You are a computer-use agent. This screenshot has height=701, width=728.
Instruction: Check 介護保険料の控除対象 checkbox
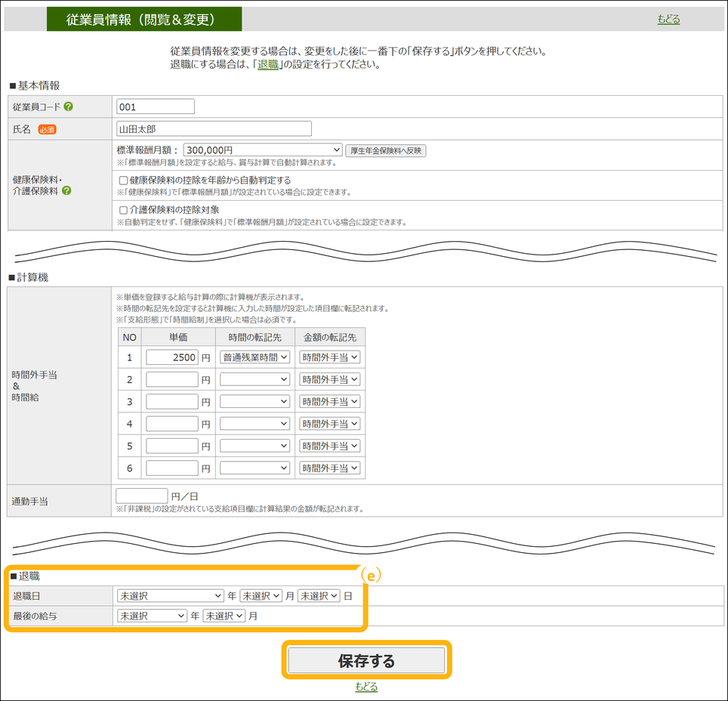click(x=124, y=210)
